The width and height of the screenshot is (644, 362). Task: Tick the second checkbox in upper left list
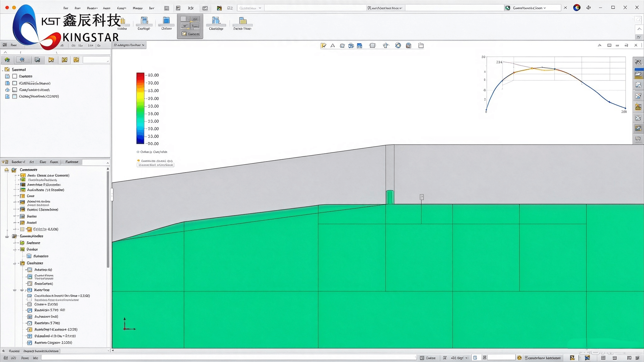14,83
